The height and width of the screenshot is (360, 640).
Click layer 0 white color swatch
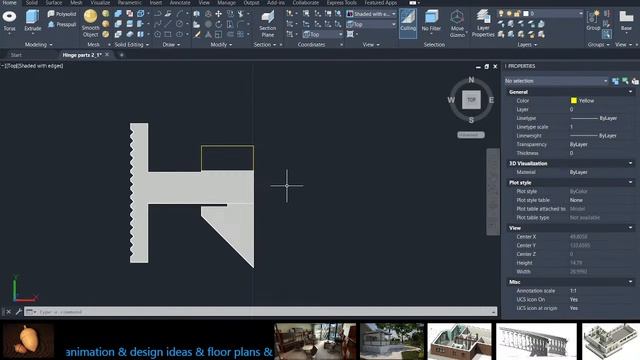(x=526, y=13)
